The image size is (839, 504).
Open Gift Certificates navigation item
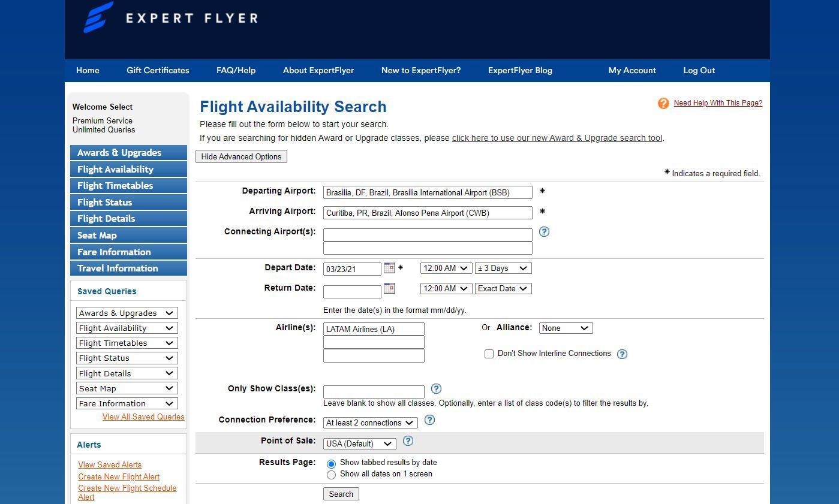(158, 70)
